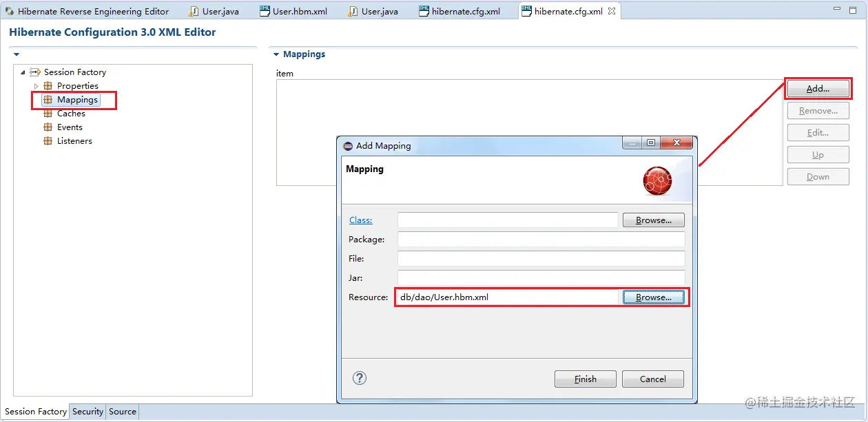This screenshot has height=422, width=868.
Task: Click the 'Hibernate Configuration 3.0 XML Editor' heading
Action: pyautogui.click(x=112, y=32)
